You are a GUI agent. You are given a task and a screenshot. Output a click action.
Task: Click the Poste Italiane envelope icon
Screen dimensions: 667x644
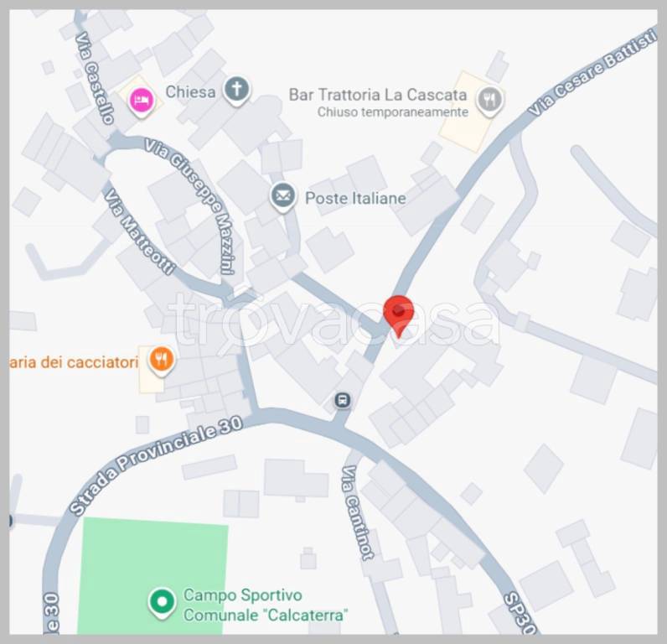[x=283, y=197]
